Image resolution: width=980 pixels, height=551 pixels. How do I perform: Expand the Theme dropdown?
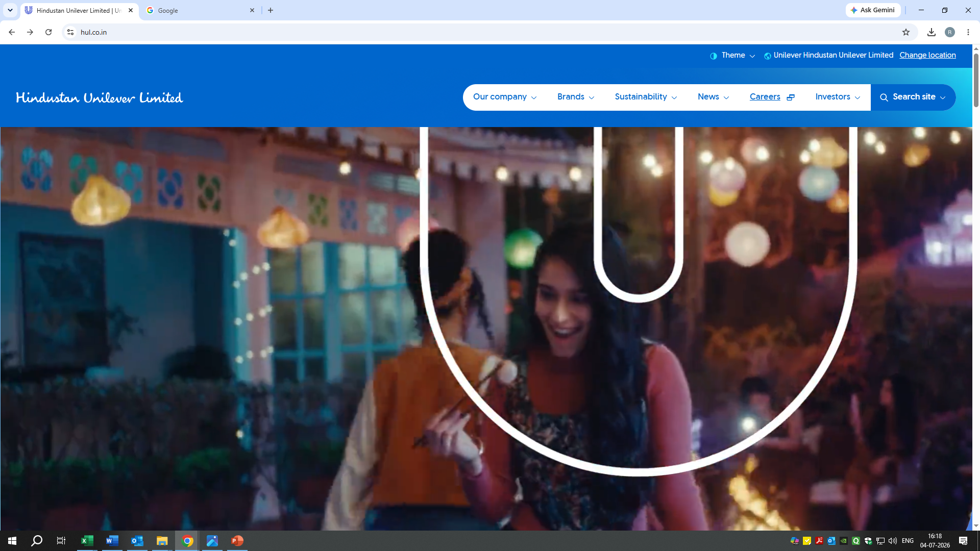(732, 56)
